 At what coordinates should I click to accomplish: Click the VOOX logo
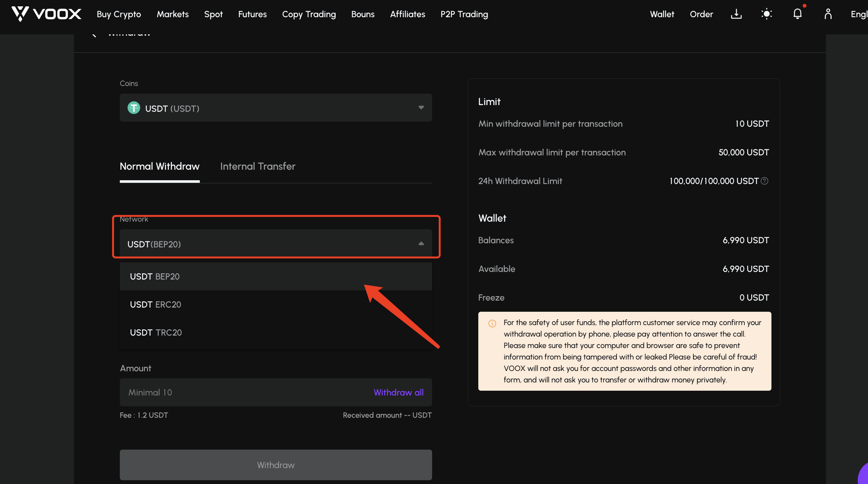pyautogui.click(x=47, y=14)
